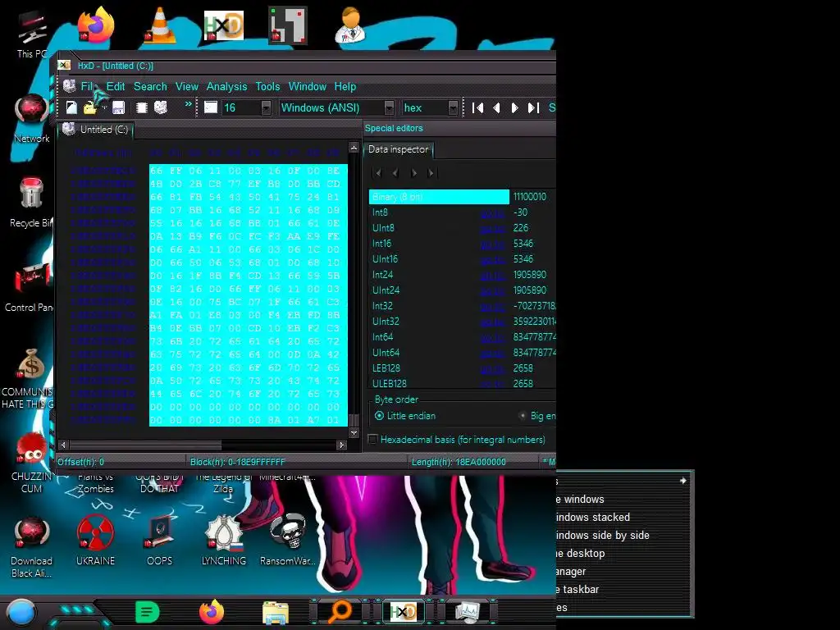Image resolution: width=840 pixels, height=630 pixels.
Task: Click the hex view scroll up arrow
Action: pos(354,147)
